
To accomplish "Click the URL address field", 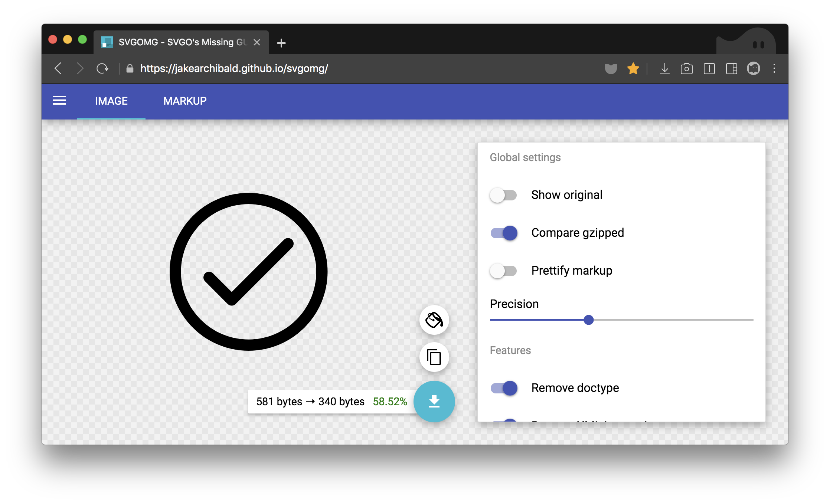I will (234, 69).
